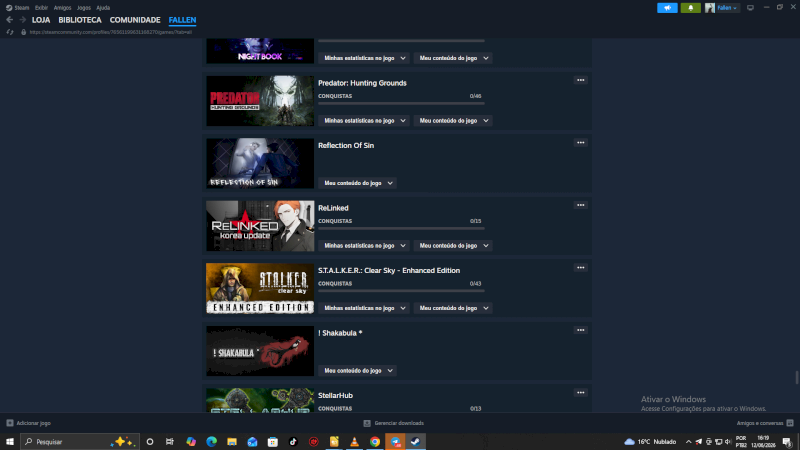800x450 pixels.
Task: Click Predator's conquistas progress bar
Action: tap(401, 103)
